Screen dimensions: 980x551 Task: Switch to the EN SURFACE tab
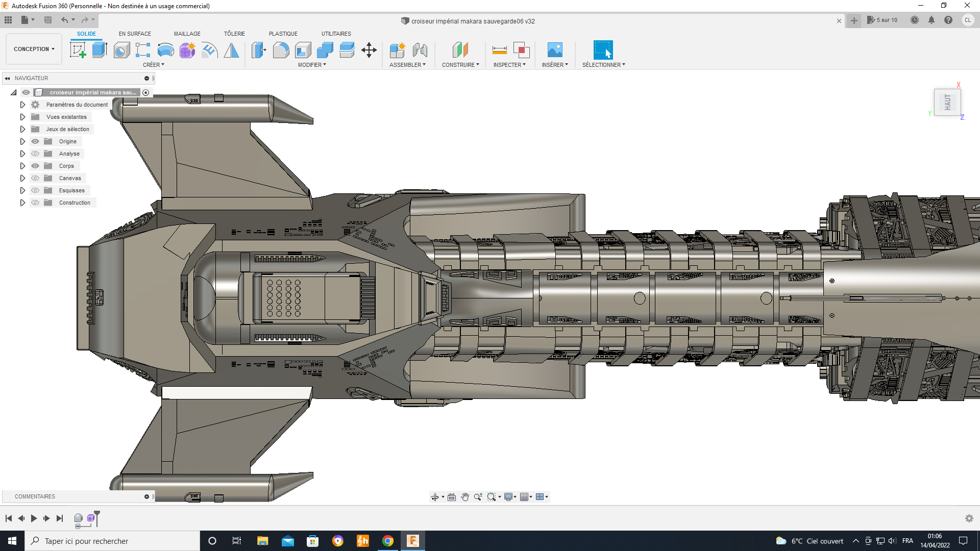[x=135, y=34]
